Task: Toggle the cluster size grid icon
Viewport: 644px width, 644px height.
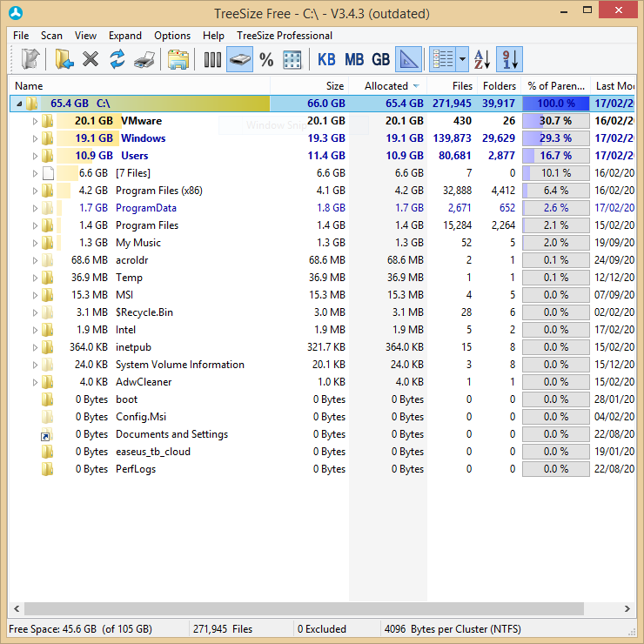Action: coord(292,59)
